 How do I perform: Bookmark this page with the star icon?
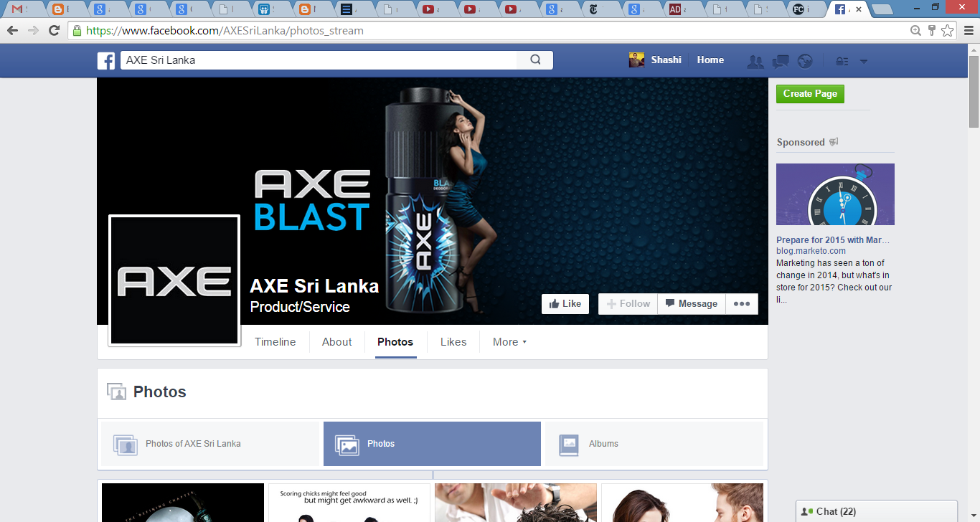(948, 31)
